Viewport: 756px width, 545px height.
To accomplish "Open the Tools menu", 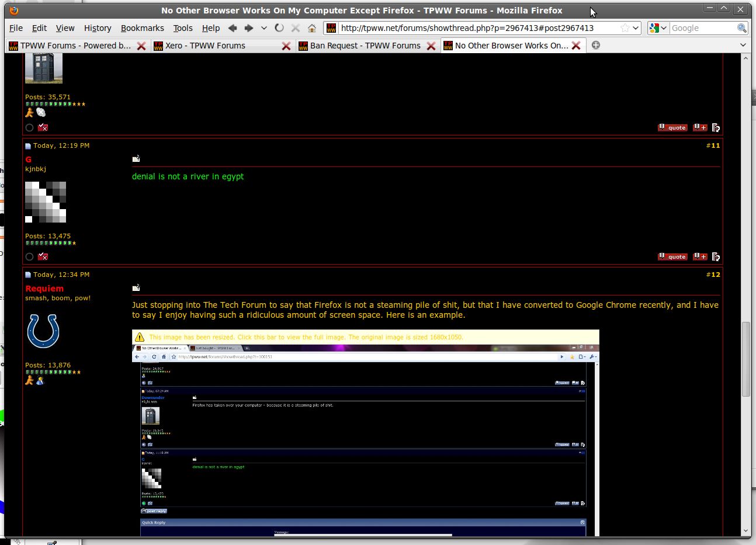I will [183, 28].
